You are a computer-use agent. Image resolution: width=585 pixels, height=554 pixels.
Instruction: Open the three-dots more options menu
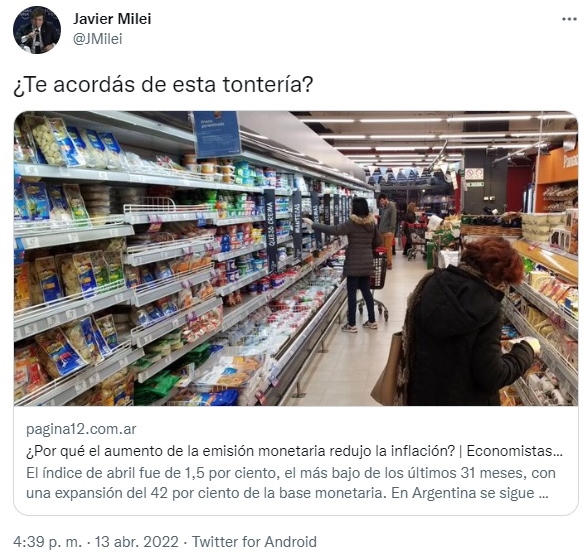click(x=569, y=19)
